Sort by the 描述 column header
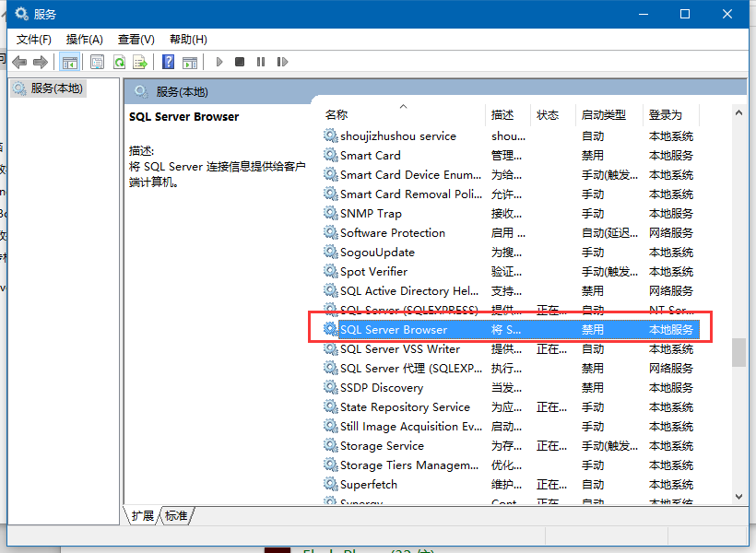This screenshot has width=756, height=553. point(508,114)
